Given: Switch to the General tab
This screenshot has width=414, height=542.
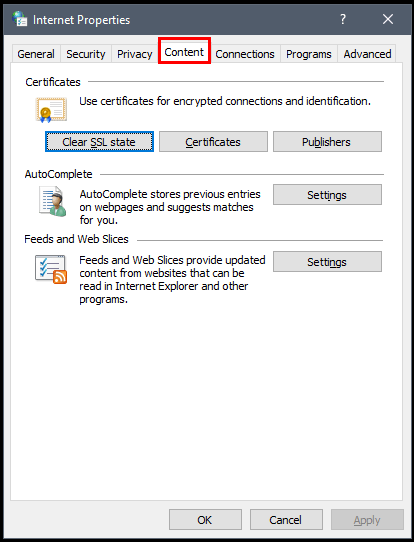Looking at the screenshot, I should [x=36, y=54].
